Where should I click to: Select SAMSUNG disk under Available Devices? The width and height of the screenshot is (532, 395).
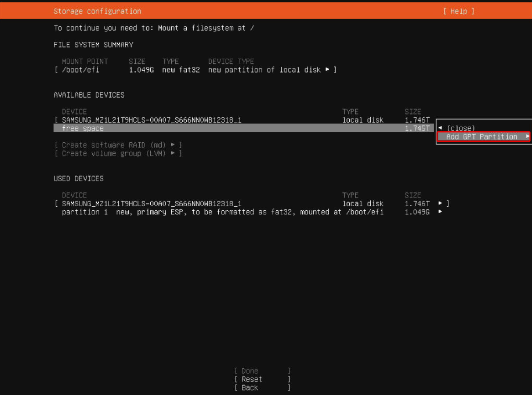click(x=151, y=120)
